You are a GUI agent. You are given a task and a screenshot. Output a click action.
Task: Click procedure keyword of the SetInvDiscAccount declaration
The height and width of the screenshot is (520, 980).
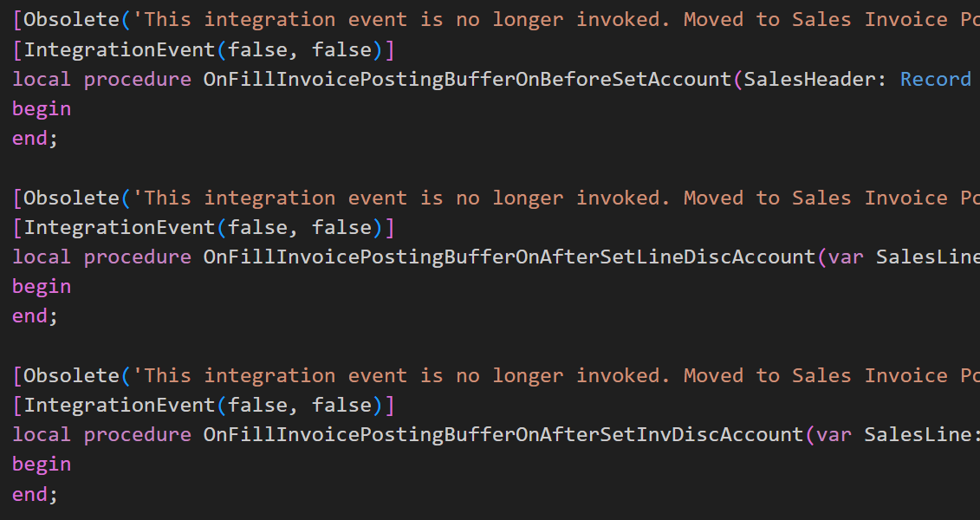click(x=137, y=434)
